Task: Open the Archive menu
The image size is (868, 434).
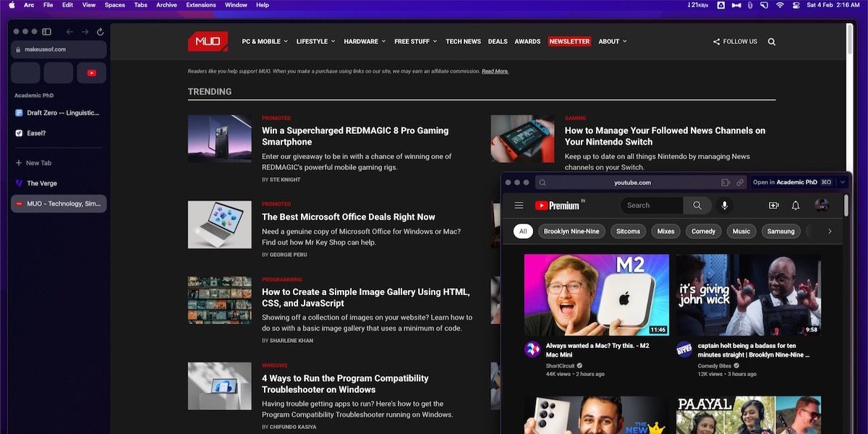Action: pos(166,5)
